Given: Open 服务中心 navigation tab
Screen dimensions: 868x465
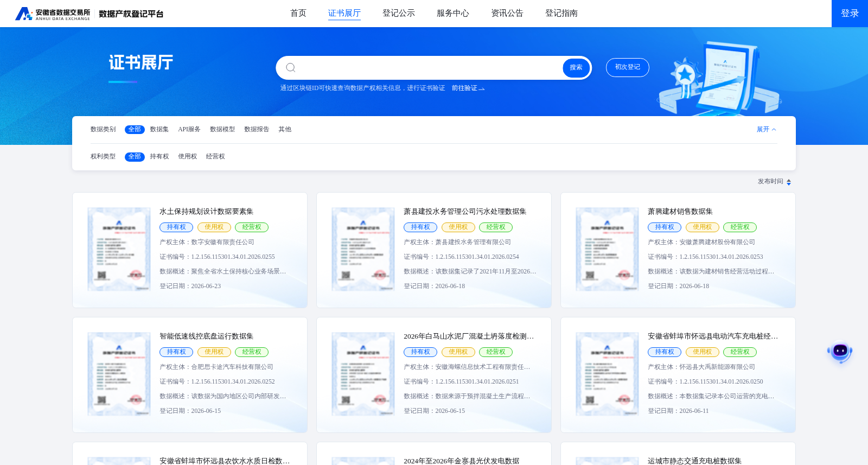Looking at the screenshot, I should (453, 13).
